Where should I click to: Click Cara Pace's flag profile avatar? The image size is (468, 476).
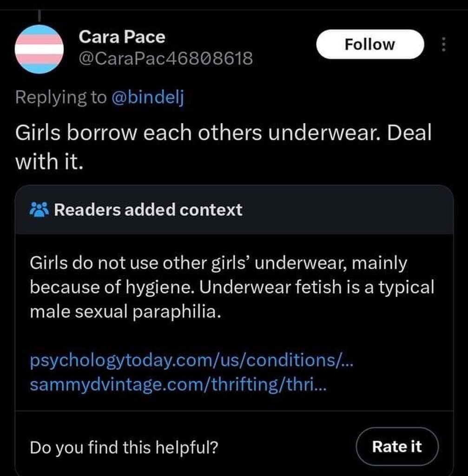point(39,49)
